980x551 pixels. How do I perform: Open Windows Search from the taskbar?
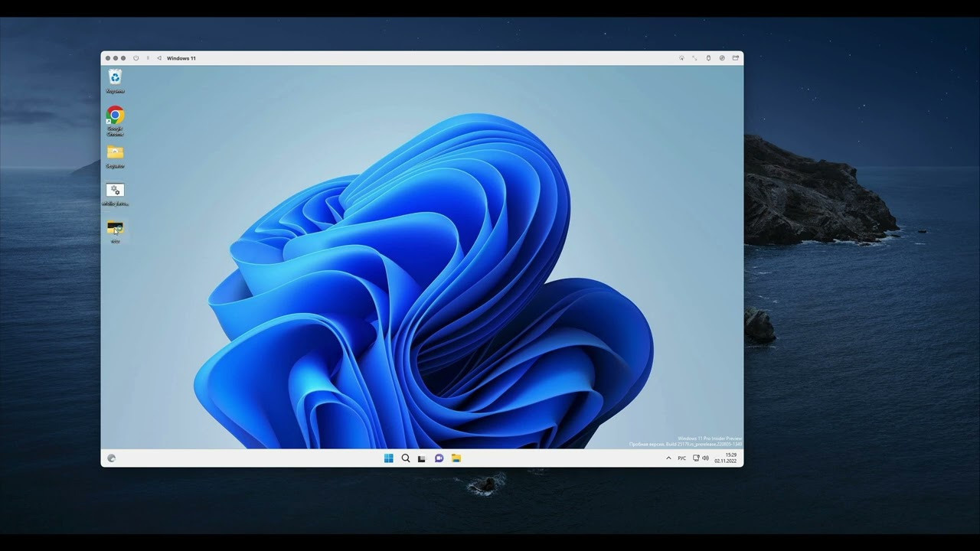405,458
